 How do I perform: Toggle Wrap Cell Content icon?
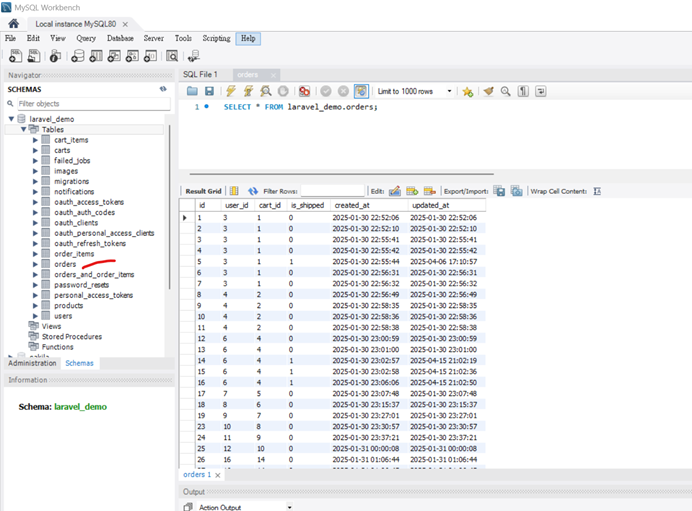click(597, 191)
